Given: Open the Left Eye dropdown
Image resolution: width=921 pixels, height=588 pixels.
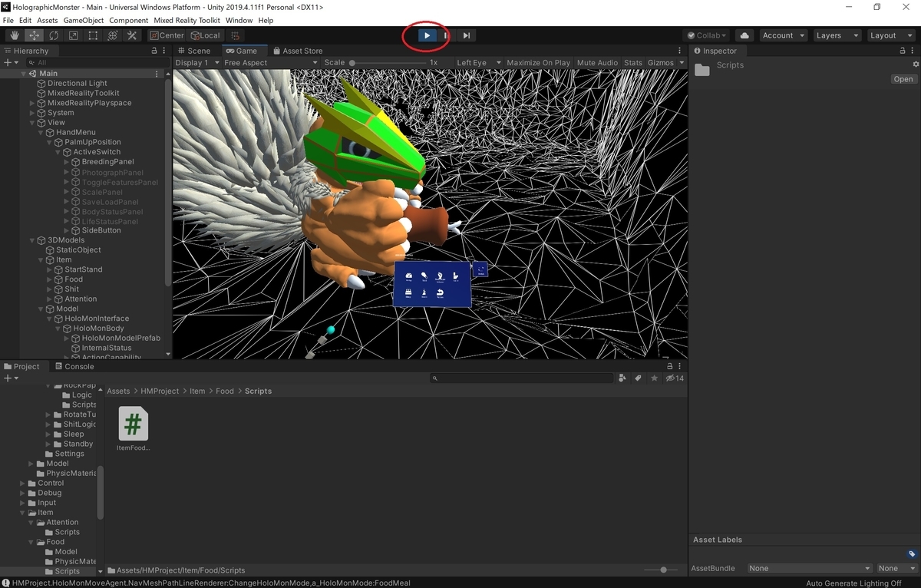Looking at the screenshot, I should point(478,63).
